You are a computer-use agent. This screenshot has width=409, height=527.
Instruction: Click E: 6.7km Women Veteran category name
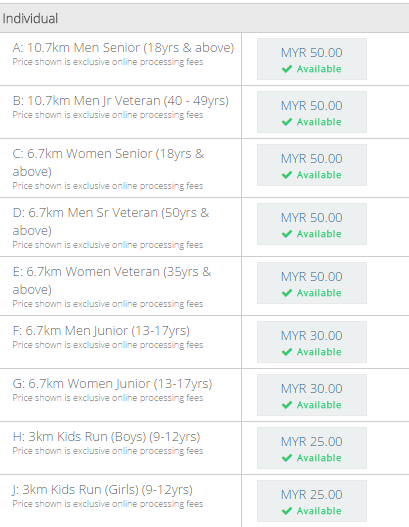[112, 280]
